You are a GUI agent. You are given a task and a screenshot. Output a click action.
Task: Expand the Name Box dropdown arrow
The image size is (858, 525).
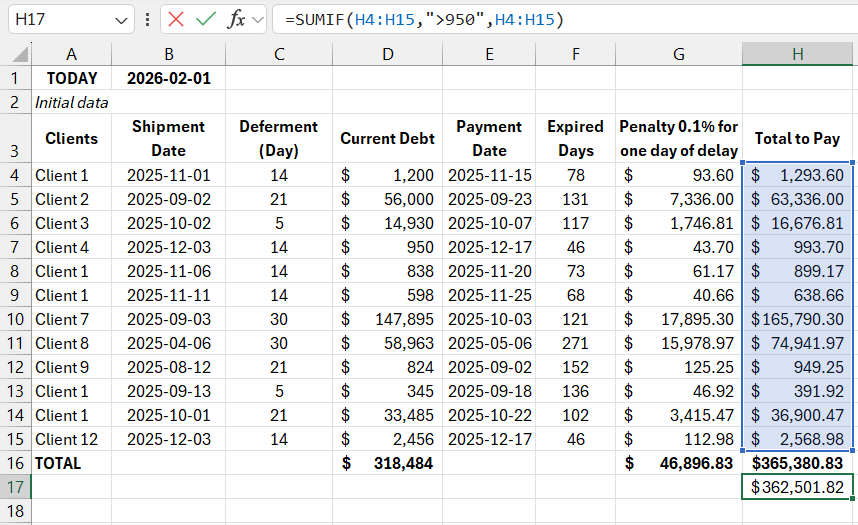(121, 21)
